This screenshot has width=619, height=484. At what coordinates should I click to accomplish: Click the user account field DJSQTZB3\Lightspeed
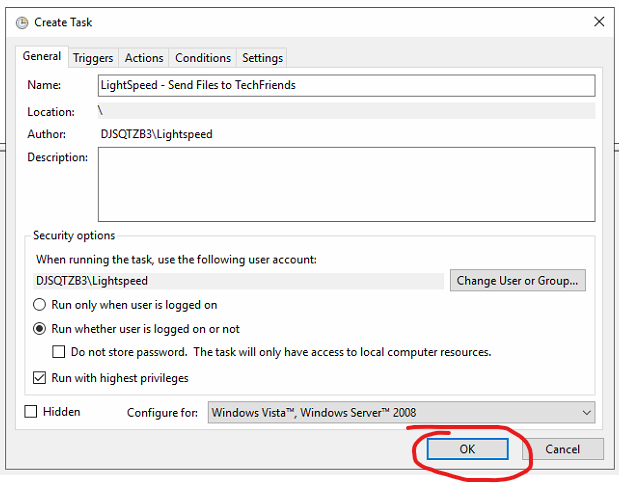point(238,281)
